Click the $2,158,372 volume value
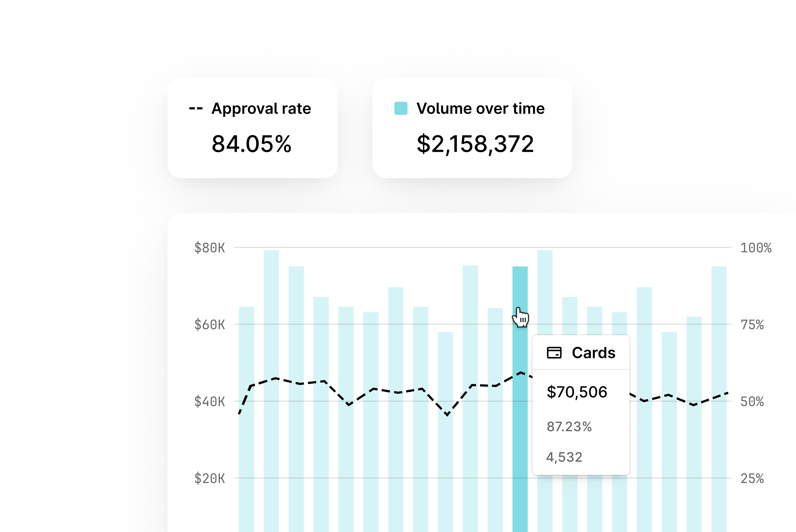796x532 pixels. coord(475,144)
